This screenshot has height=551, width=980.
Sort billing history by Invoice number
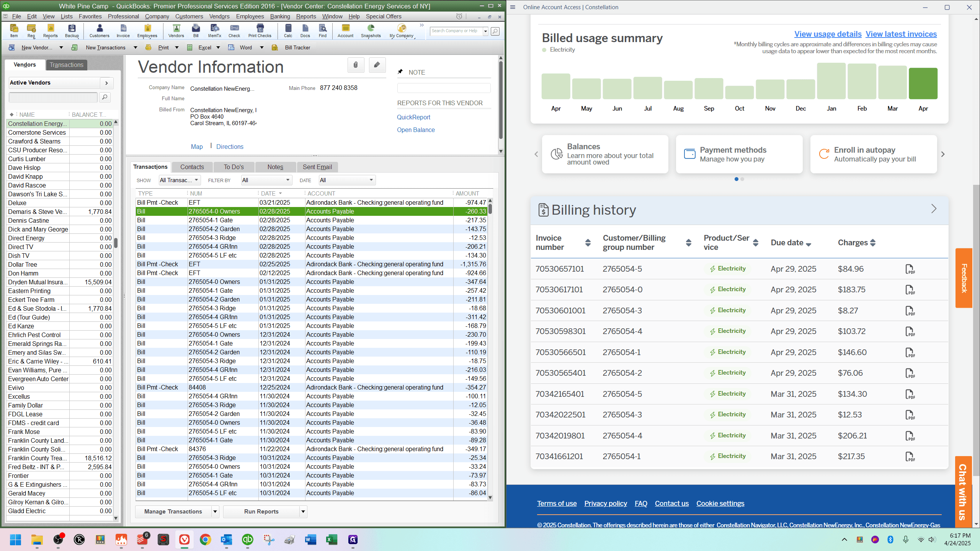point(588,243)
